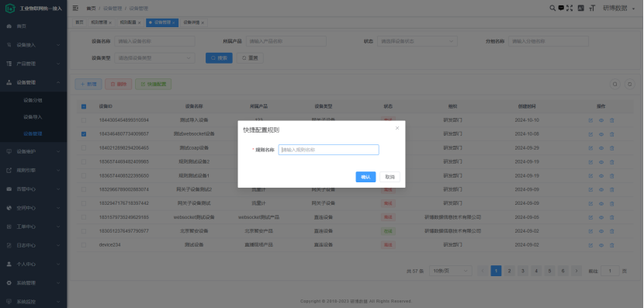Viewport: 644px width, 308px height.
Task: Open the 10条/页 page size dropdown
Action: click(451, 271)
